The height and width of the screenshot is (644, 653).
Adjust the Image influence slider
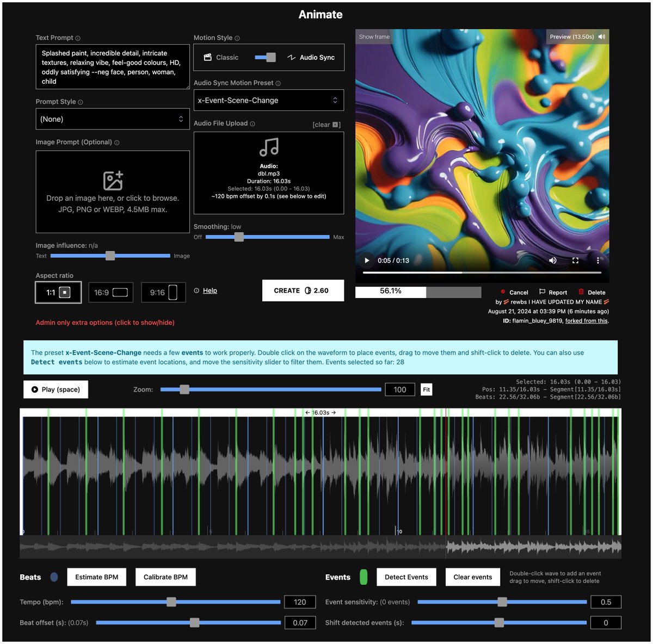[110, 256]
